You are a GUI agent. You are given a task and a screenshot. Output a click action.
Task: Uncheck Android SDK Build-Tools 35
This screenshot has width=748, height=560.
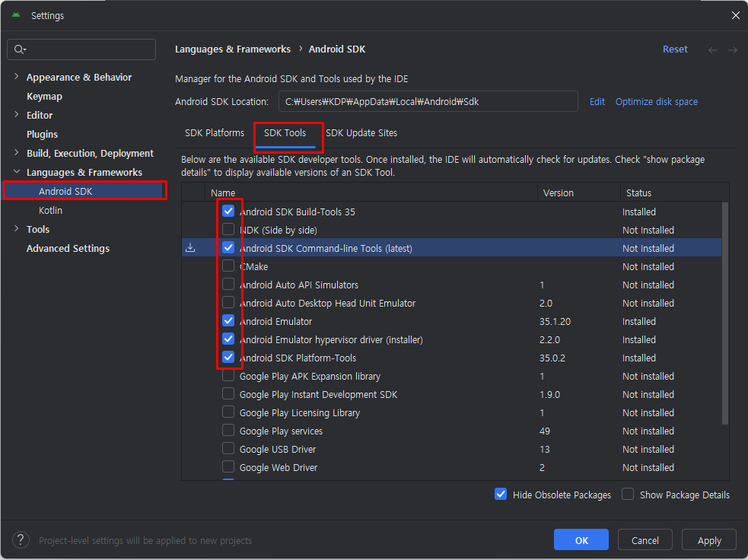coord(228,212)
